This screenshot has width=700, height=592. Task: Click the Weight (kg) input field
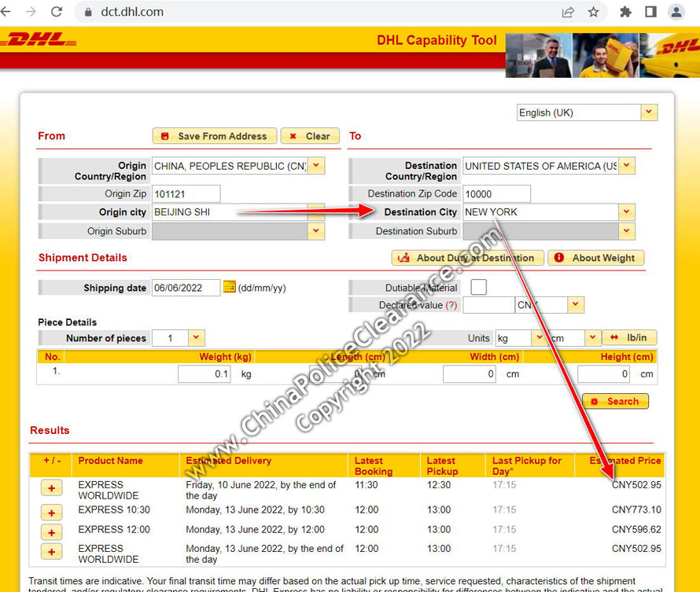click(x=204, y=374)
